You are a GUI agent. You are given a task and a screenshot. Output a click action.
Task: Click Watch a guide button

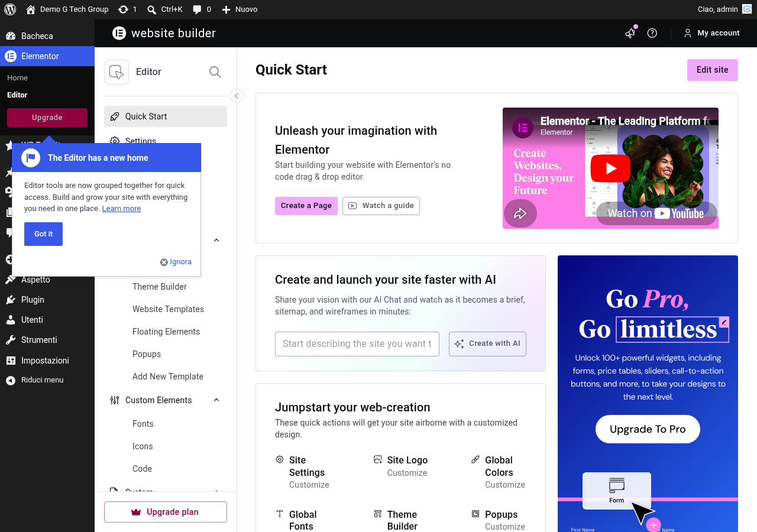(381, 206)
